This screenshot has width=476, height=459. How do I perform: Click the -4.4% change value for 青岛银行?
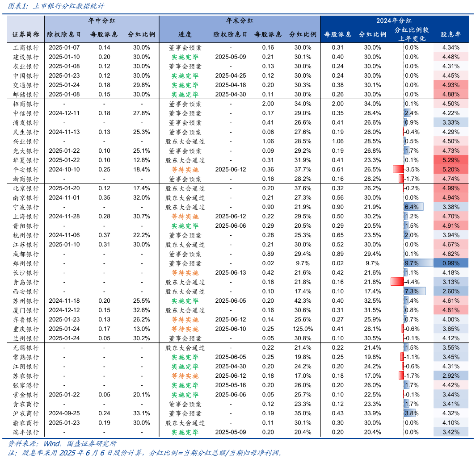412,282
